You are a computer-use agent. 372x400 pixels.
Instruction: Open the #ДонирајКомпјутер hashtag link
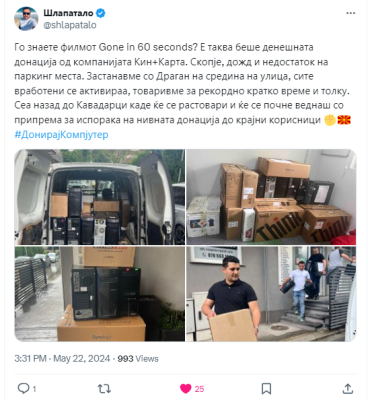tap(61, 135)
